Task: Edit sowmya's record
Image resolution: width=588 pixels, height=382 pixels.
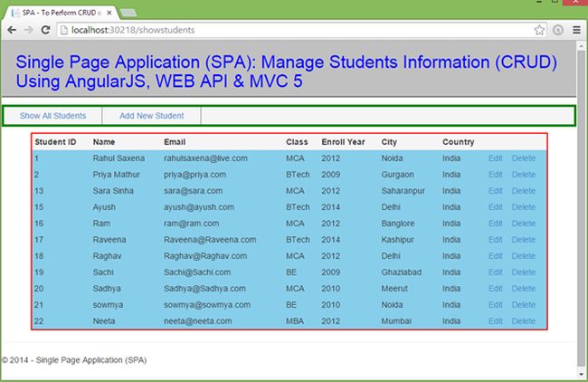Action: [495, 305]
